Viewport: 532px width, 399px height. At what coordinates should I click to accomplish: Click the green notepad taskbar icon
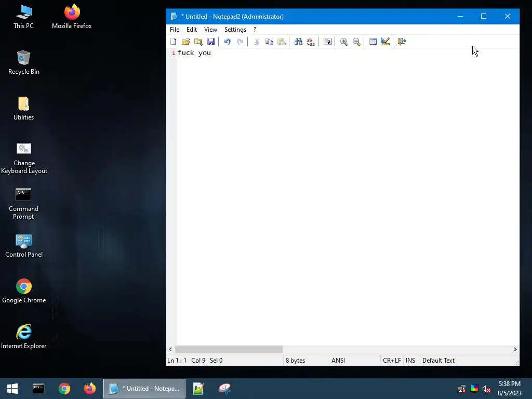[198, 389]
